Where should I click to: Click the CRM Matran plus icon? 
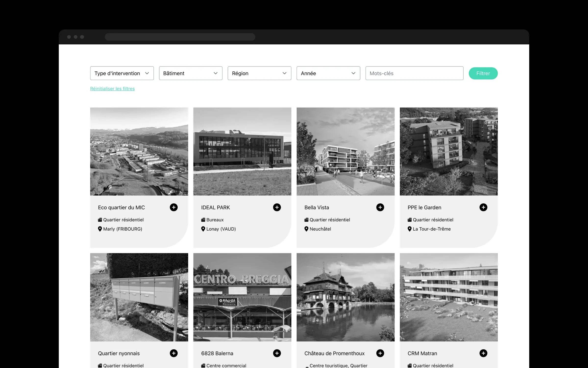coord(483,353)
